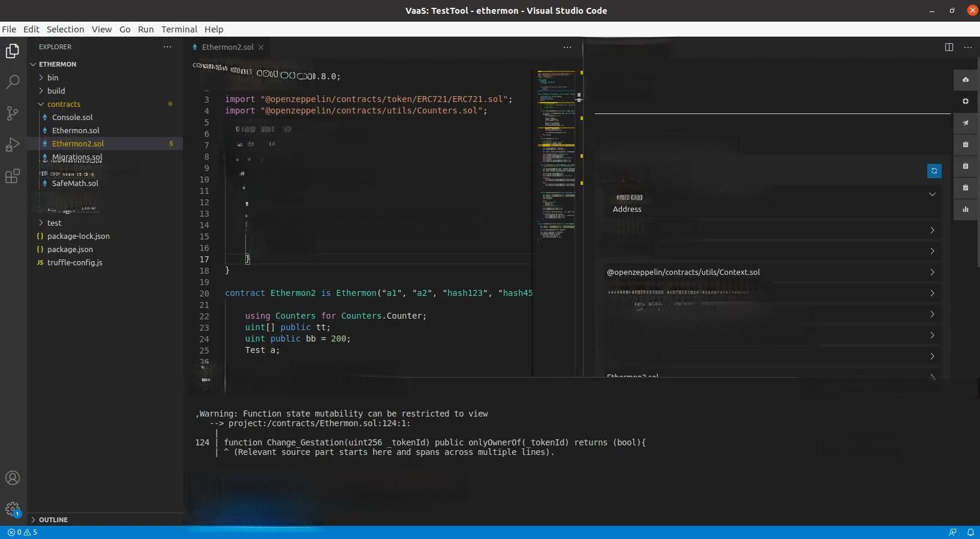Click the bar chart icon in right toolbar
The width and height of the screenshot is (980, 539).
click(966, 209)
